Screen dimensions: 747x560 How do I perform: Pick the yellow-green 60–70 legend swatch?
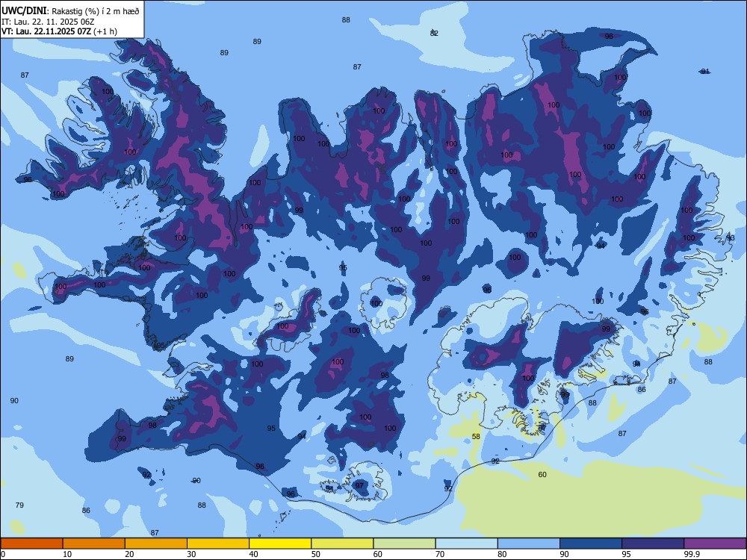[404, 544]
